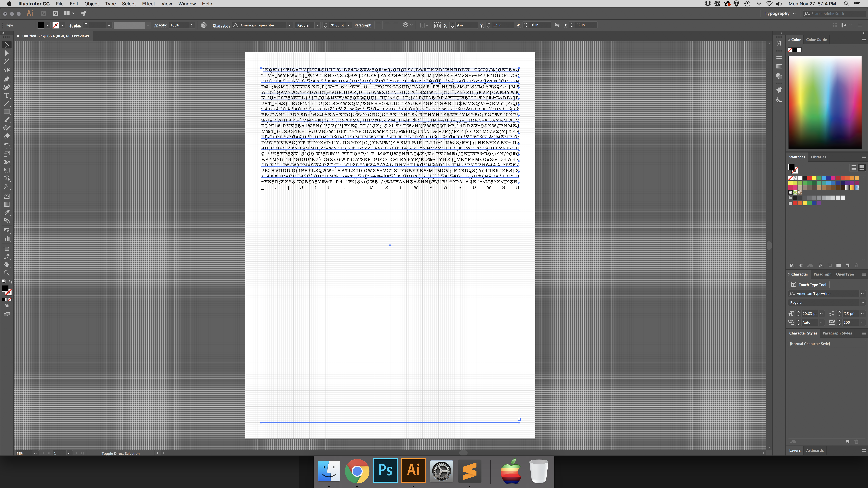Select the Paintbrush tool
Screen dimensions: 868x488
click(7, 120)
